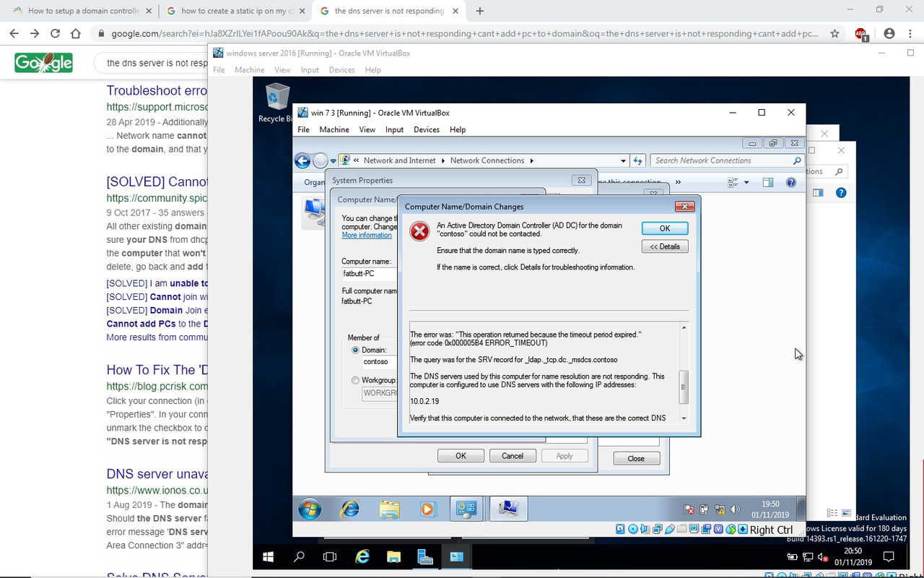Screen dimensions: 924x578
Task: Open the Network Connections address bar dropdown
Action: 622,160
